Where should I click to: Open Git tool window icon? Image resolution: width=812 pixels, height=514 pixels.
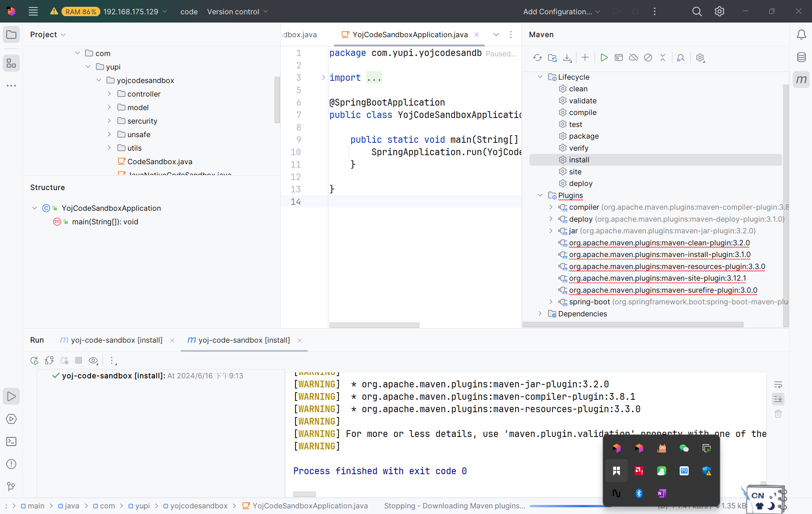[11, 487]
